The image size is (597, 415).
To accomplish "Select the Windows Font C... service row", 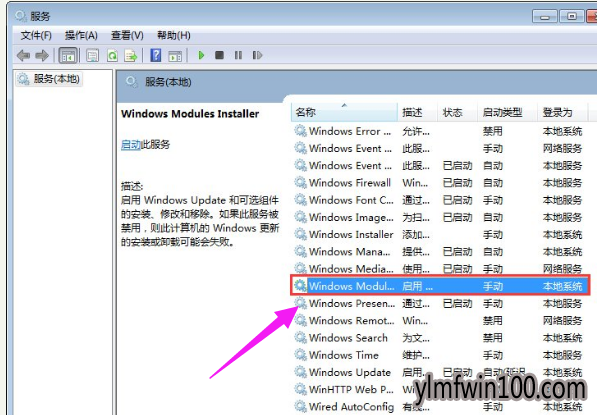I will click(440, 200).
